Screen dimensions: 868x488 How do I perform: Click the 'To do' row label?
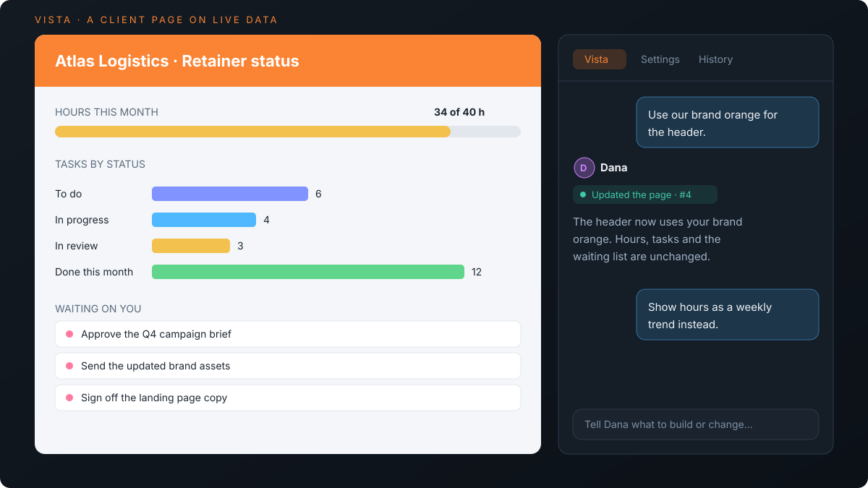pos(69,194)
